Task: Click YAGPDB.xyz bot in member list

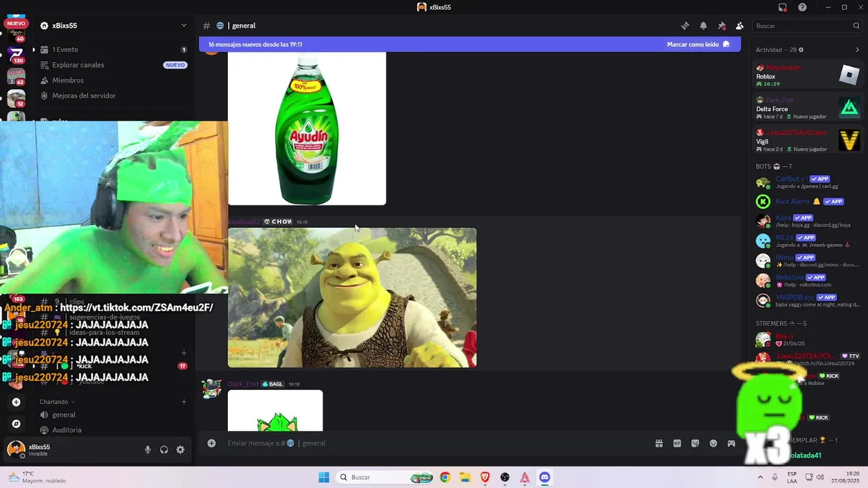Action: [x=808, y=300]
